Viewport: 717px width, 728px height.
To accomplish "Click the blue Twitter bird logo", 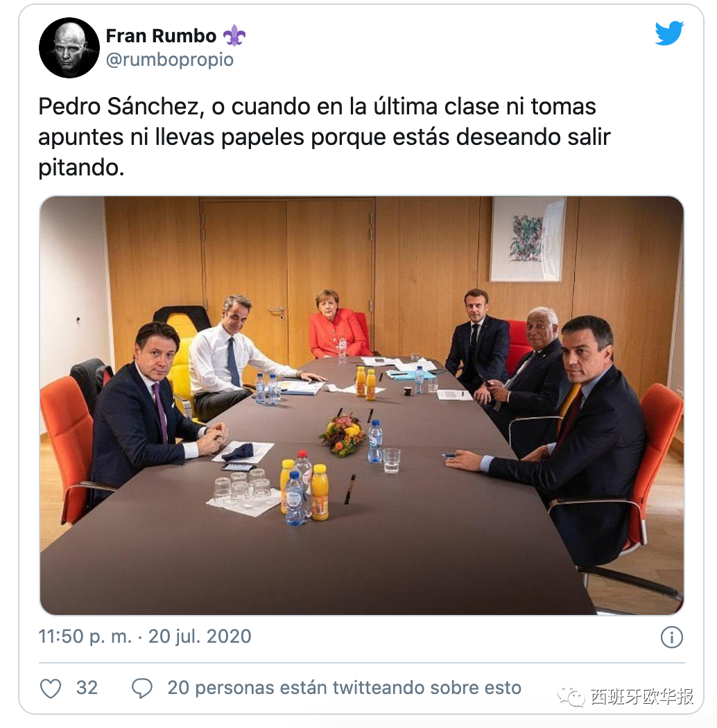I will 669,33.
